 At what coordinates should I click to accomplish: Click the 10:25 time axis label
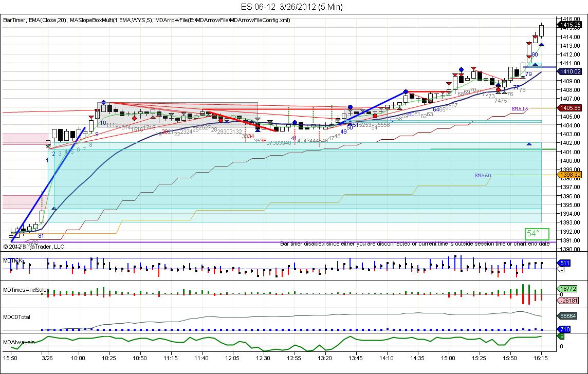point(109,358)
